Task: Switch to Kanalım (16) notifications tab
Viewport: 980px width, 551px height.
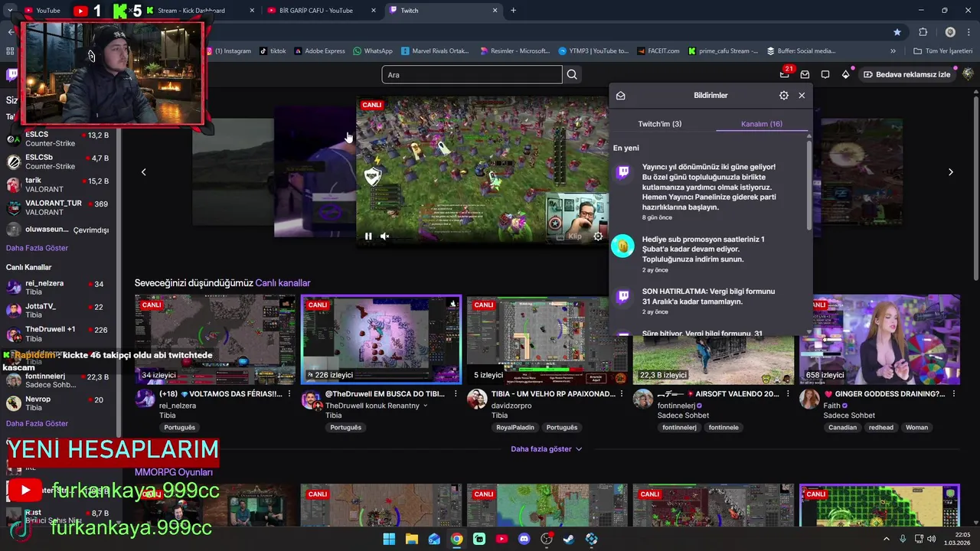Action: [762, 124]
